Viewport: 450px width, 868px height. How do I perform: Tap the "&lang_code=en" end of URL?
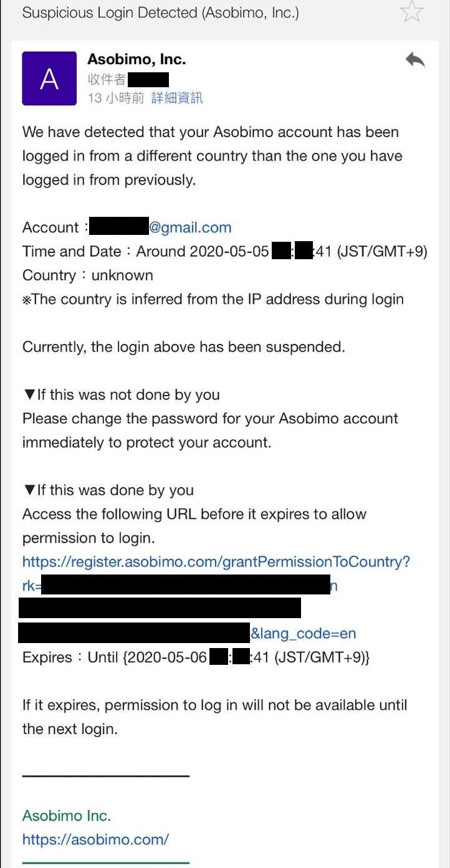point(304,634)
